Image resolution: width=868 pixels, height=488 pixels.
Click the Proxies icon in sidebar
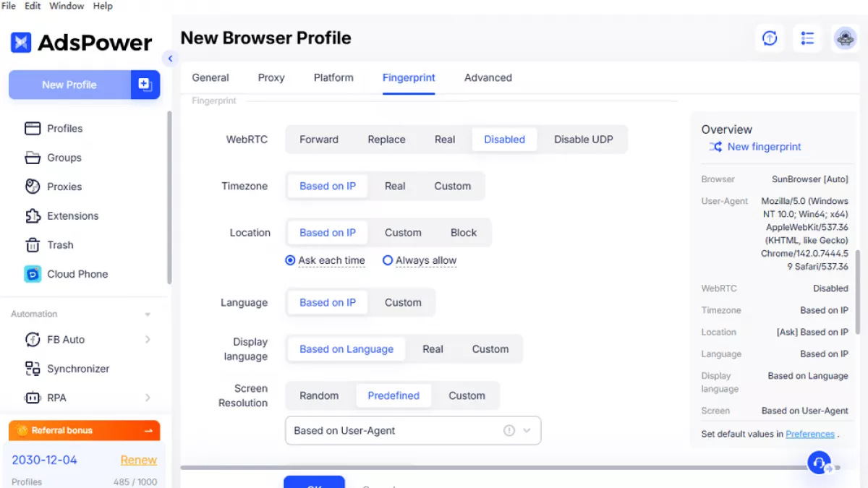(33, 187)
